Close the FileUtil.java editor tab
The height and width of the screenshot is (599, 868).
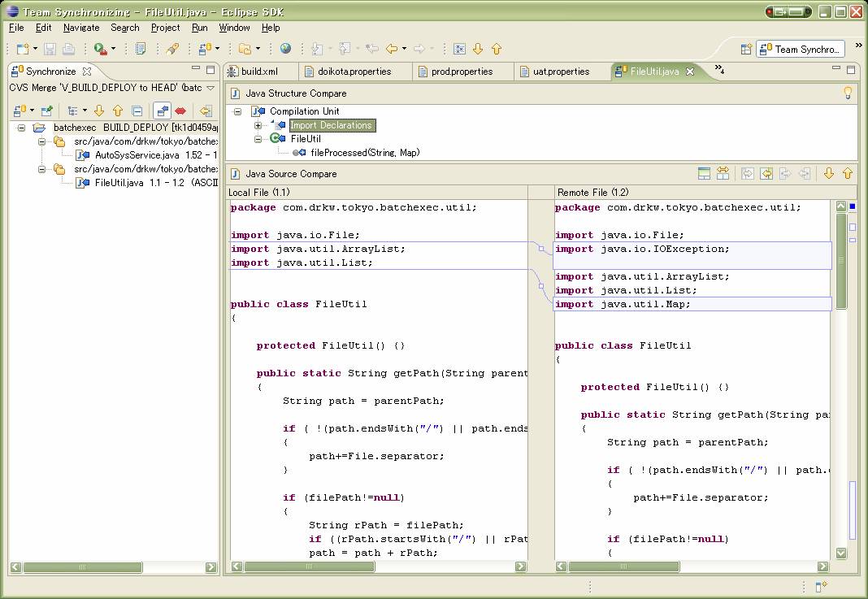(x=690, y=72)
